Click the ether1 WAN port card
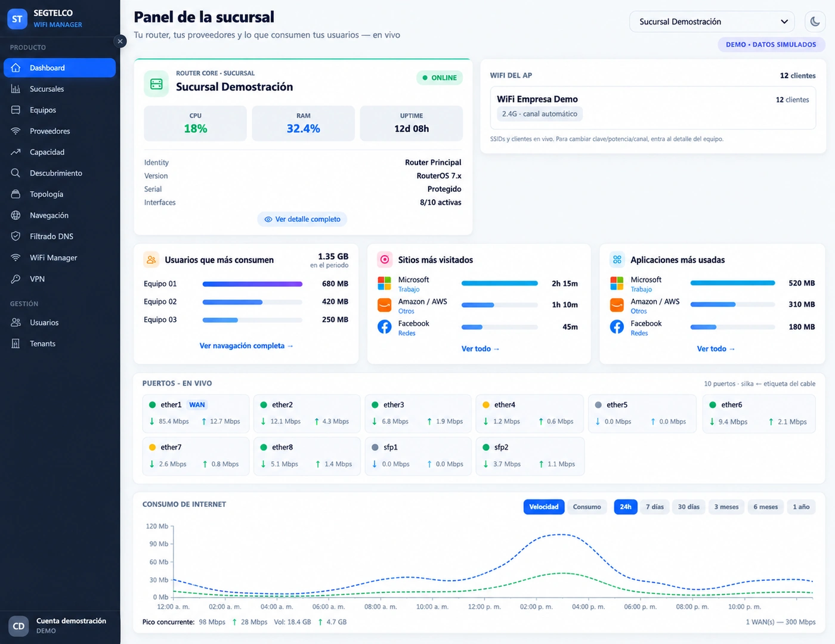The height and width of the screenshot is (644, 835). point(196,413)
